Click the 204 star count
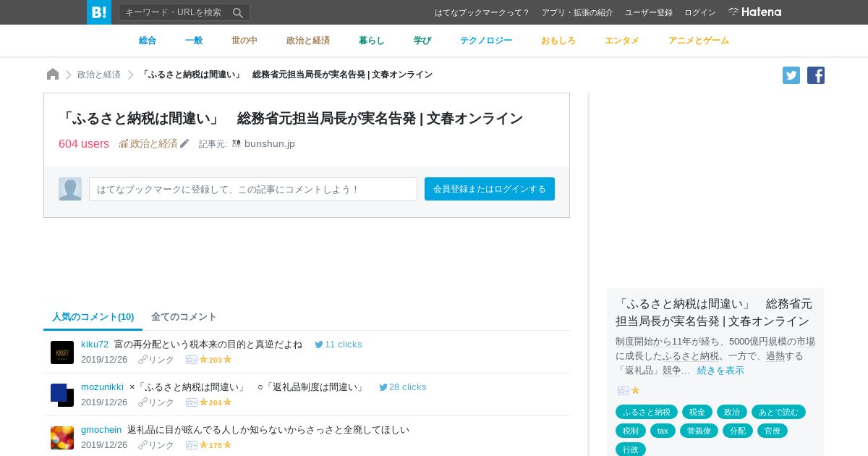Viewport: 868px width, 456px height. pyautogui.click(x=216, y=402)
